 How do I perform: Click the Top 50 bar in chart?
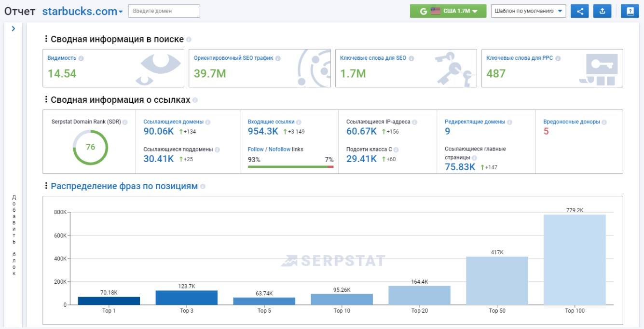(497, 280)
